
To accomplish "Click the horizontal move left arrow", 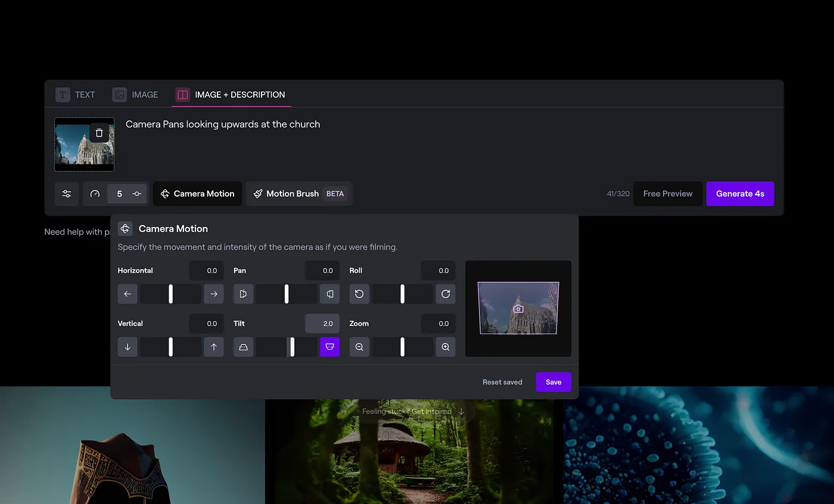I will tap(127, 294).
